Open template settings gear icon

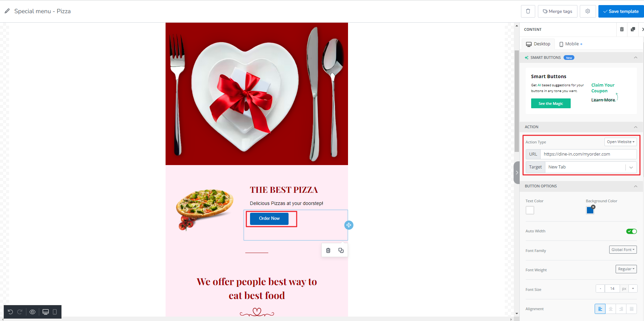point(588,11)
